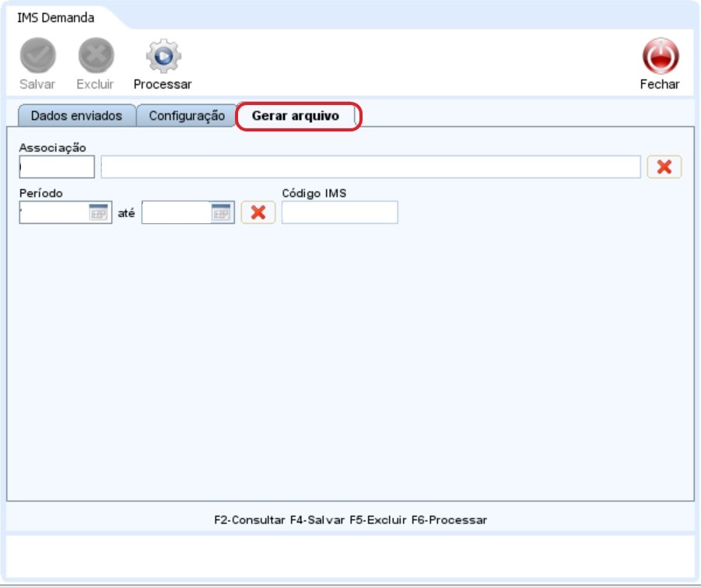Focus the Código IMS input field
This screenshot has height=588, width=701.
click(x=339, y=213)
